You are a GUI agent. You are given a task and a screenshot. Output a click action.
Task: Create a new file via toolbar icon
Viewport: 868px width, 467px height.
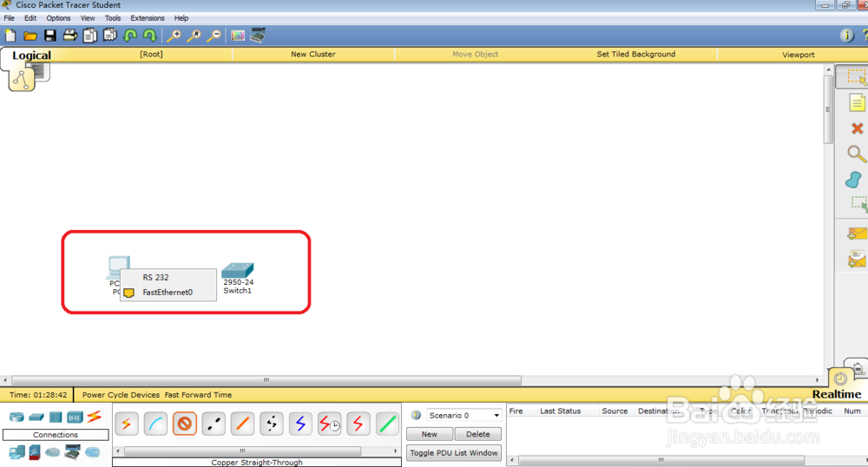(x=10, y=36)
